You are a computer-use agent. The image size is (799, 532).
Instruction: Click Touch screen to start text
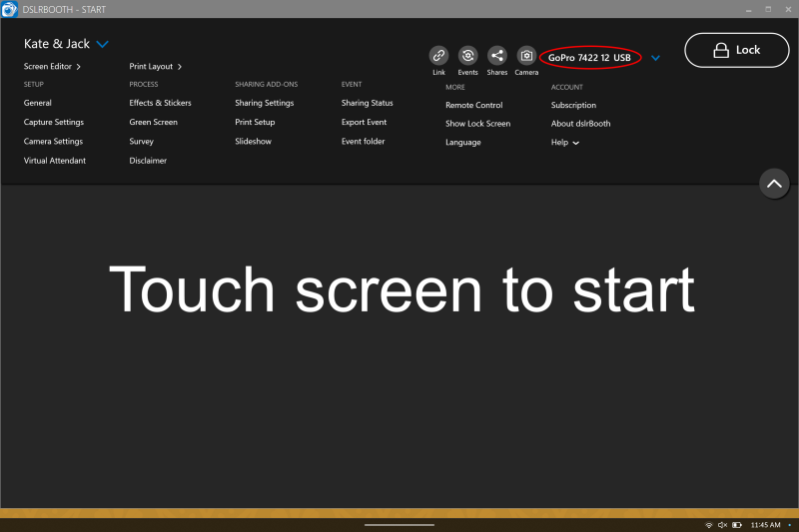pos(401,289)
